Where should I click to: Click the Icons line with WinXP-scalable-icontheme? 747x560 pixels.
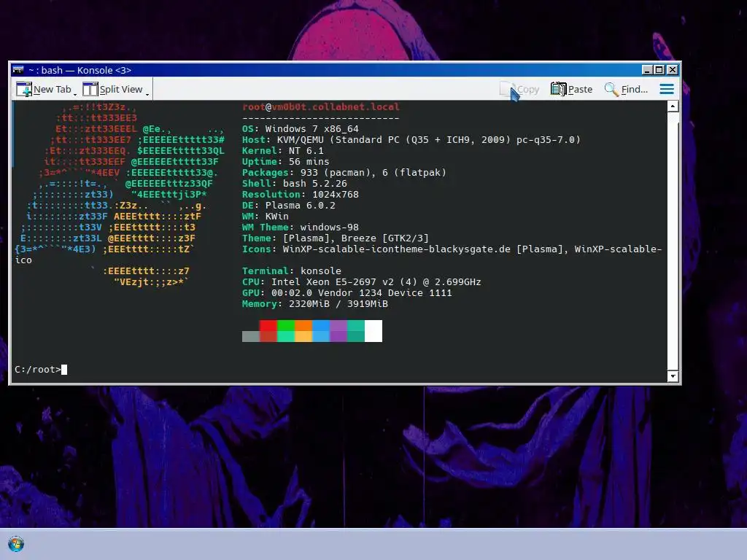pyautogui.click(x=452, y=249)
